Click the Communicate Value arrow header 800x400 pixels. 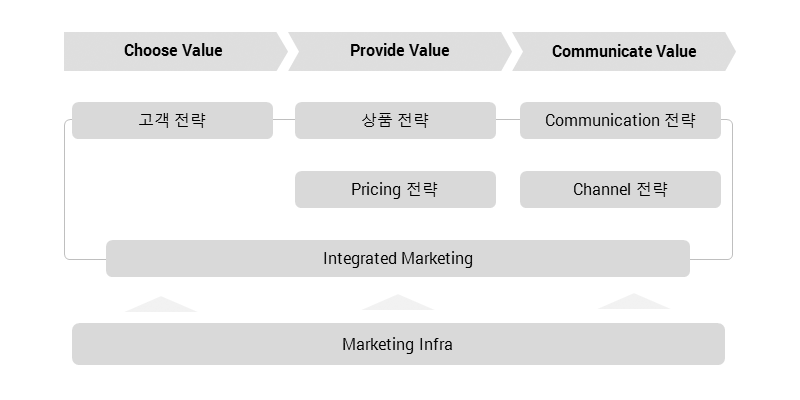click(623, 51)
